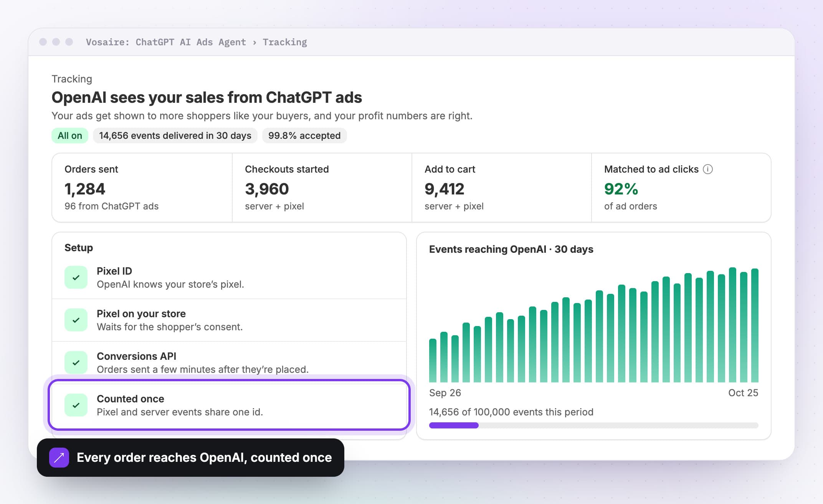Click the Pixel on your store checkmark
This screenshot has height=504, width=823.
76,320
